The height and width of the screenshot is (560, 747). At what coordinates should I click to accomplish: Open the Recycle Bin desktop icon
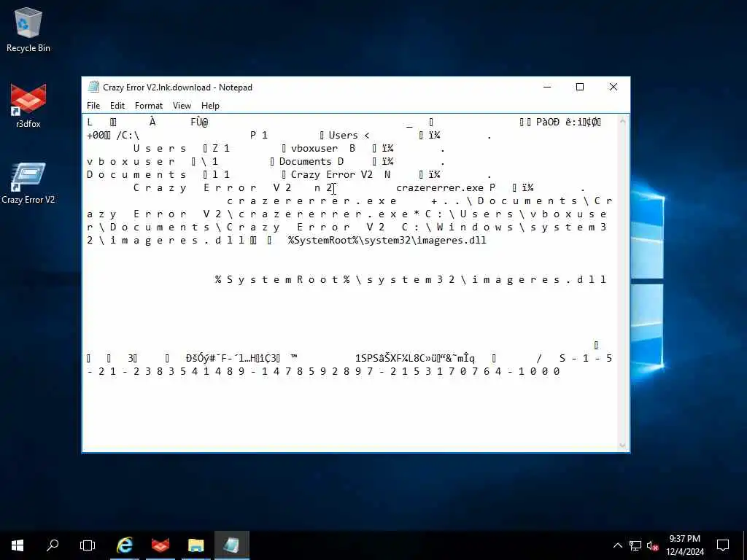click(x=28, y=29)
